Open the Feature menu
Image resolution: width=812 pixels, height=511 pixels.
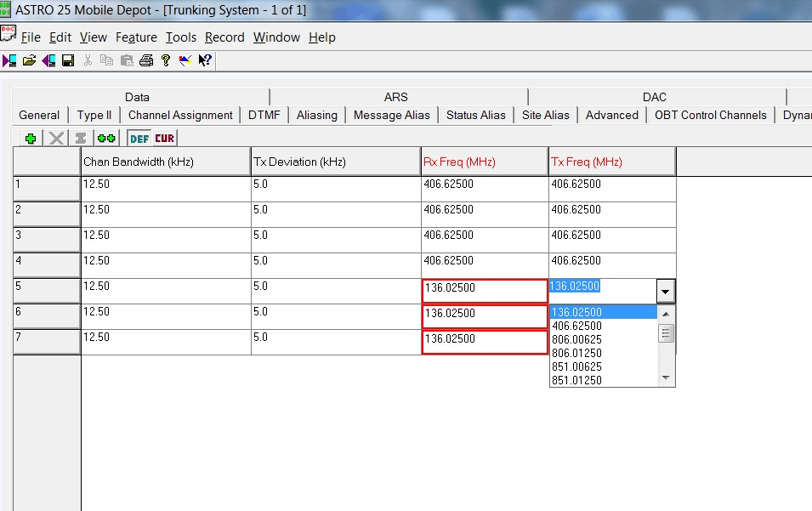pos(136,37)
